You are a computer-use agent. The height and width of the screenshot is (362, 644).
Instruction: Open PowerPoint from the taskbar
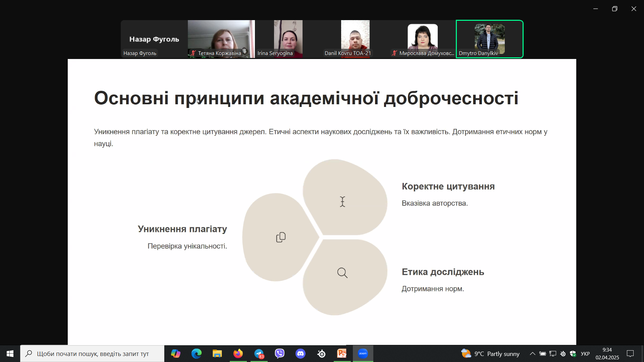point(342,354)
